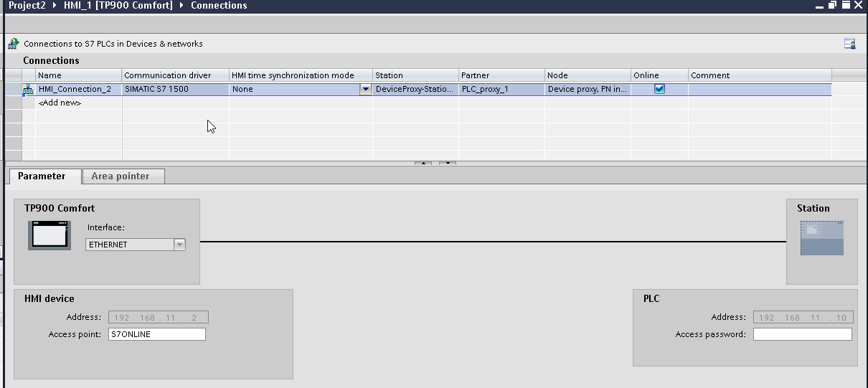
Task: Float the Connections editor window
Action: point(832,5)
